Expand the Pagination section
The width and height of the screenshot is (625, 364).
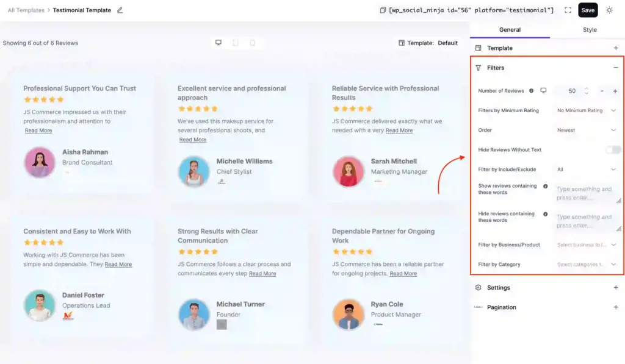pos(616,307)
